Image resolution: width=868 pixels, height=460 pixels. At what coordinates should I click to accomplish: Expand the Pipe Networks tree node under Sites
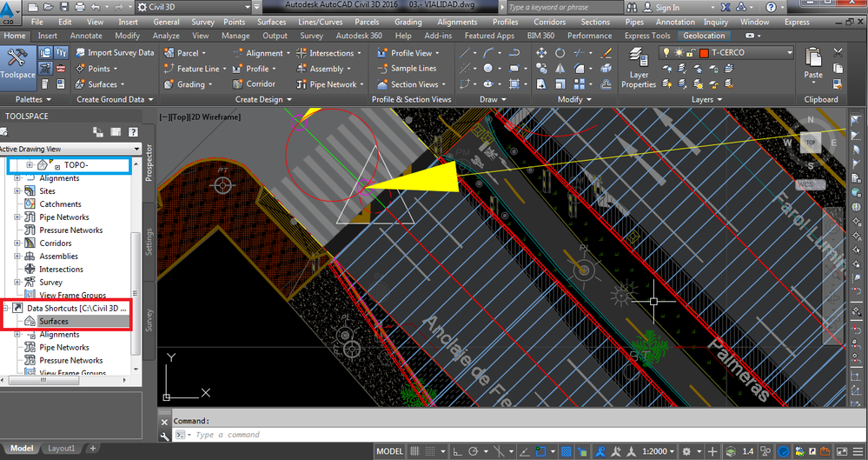pyautogui.click(x=17, y=217)
